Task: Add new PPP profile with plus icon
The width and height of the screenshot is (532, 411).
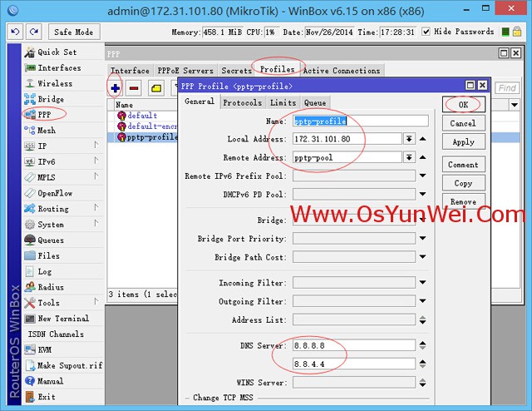Action: [115, 88]
